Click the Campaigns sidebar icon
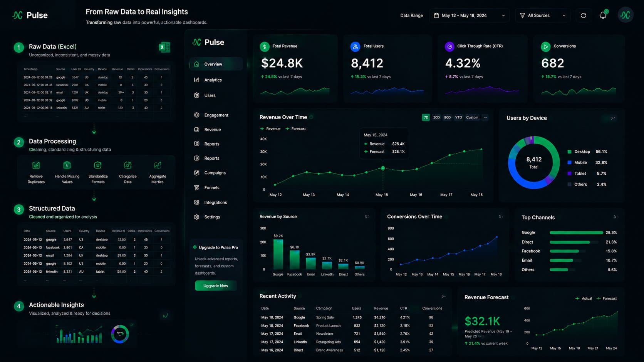 click(197, 173)
